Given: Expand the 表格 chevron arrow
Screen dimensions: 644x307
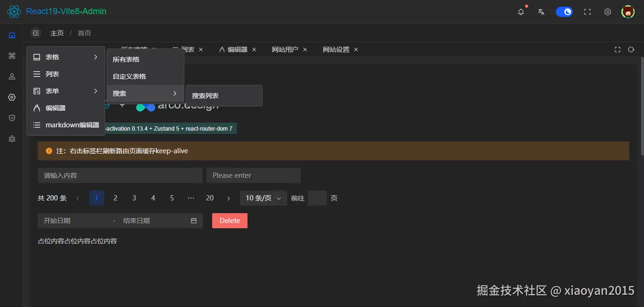Looking at the screenshot, I should click(96, 57).
